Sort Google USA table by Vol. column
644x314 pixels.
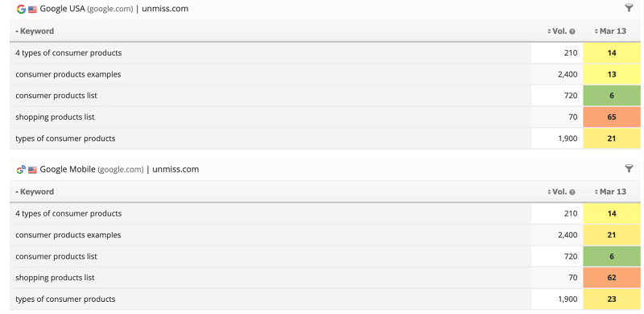(558, 31)
